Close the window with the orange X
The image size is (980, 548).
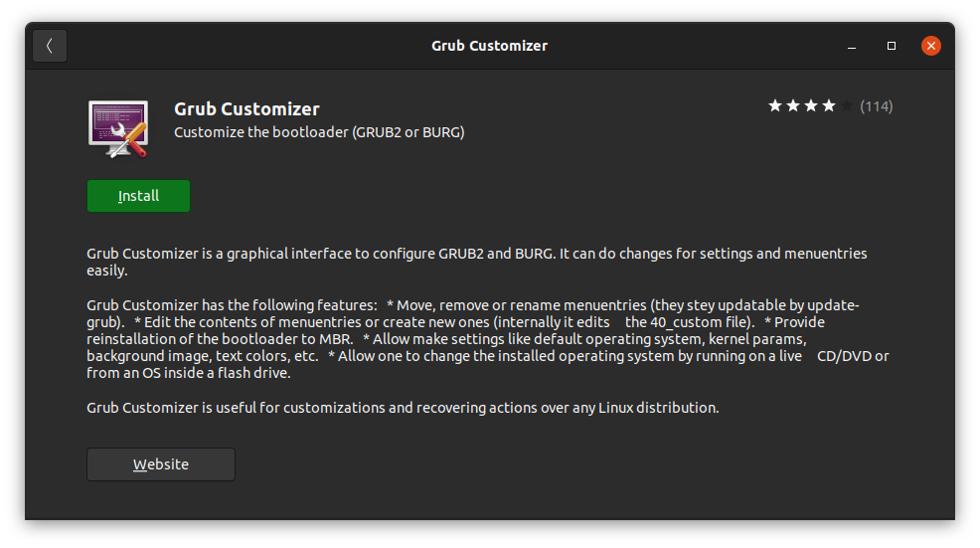[931, 46]
